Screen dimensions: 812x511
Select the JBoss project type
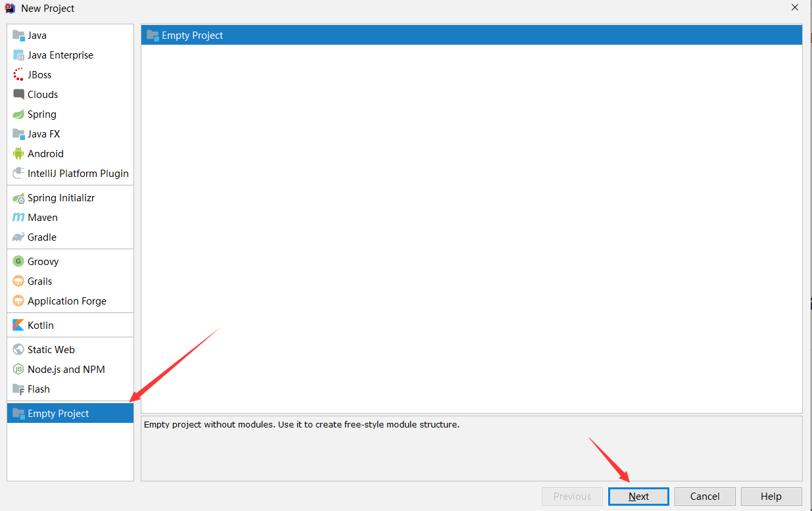[70, 75]
